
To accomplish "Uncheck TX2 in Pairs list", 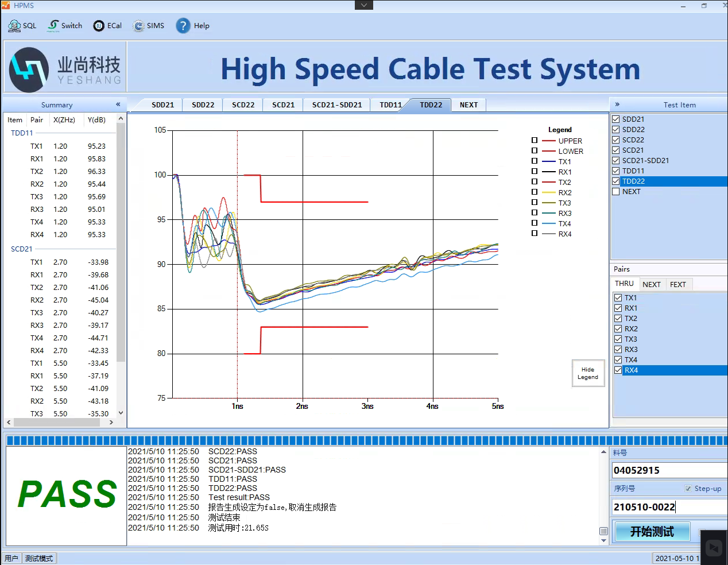I will (x=618, y=319).
